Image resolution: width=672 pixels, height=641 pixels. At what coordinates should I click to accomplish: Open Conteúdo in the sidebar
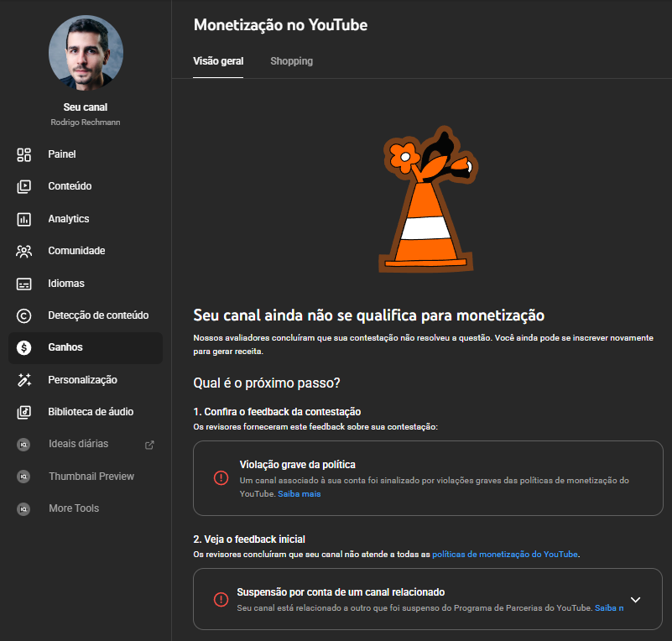pos(86,186)
